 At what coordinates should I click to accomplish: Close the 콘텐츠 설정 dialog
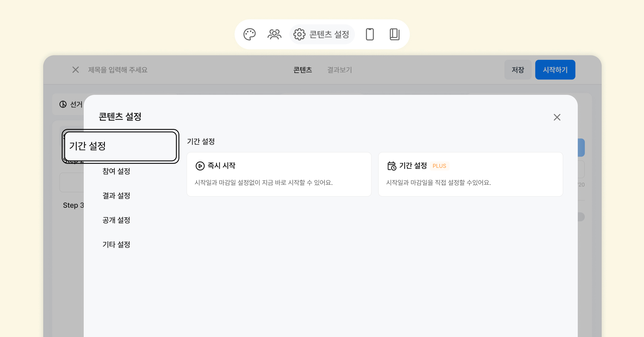click(557, 117)
